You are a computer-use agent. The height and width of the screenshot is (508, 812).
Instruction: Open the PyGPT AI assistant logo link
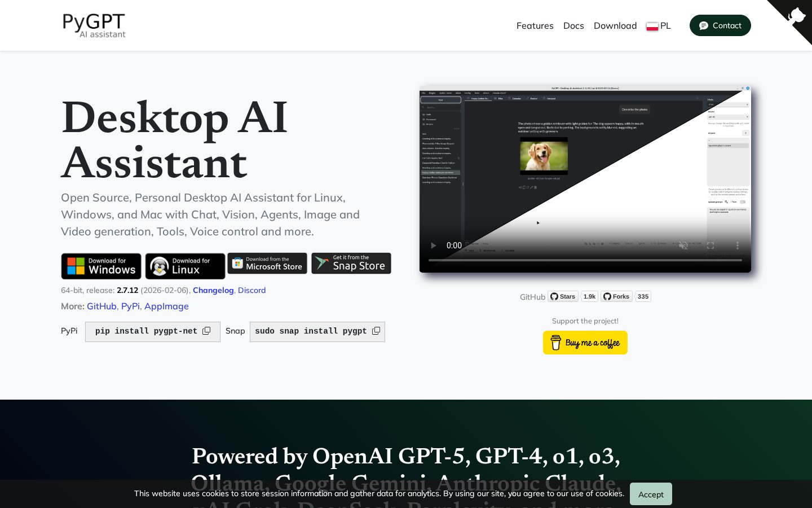pyautogui.click(x=94, y=25)
